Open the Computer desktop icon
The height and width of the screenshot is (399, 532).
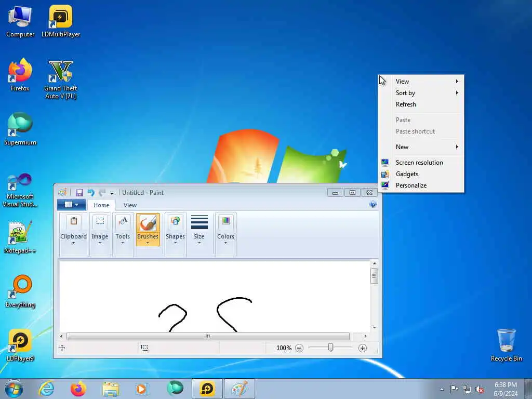click(20, 21)
